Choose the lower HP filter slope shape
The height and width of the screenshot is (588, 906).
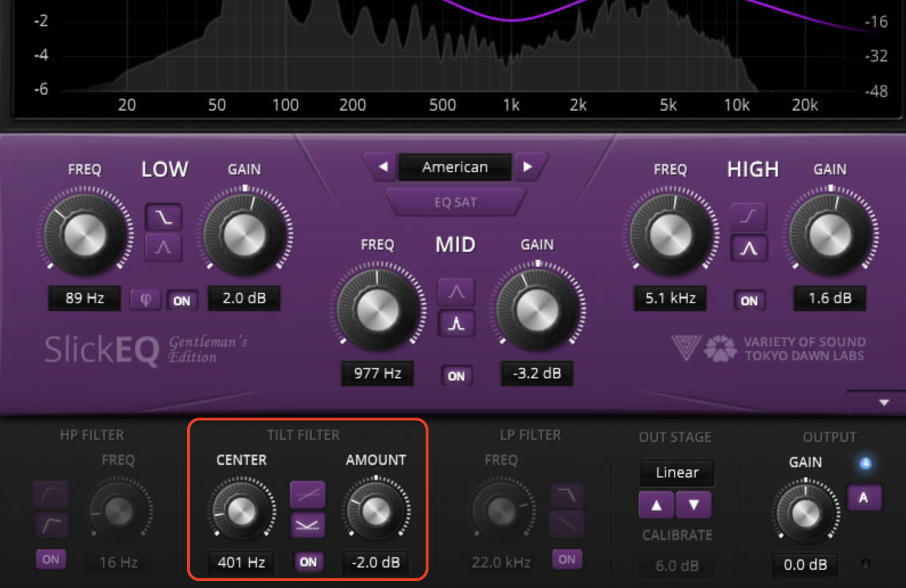pos(51,525)
